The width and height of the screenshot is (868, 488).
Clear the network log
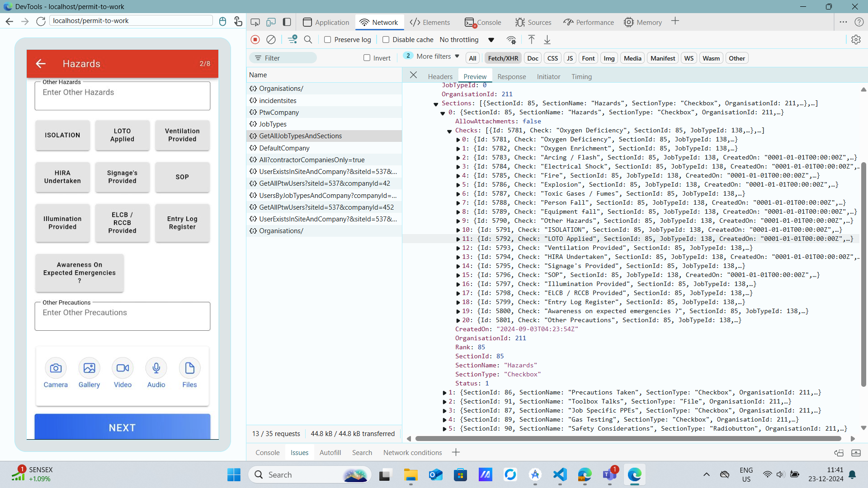coord(271,40)
